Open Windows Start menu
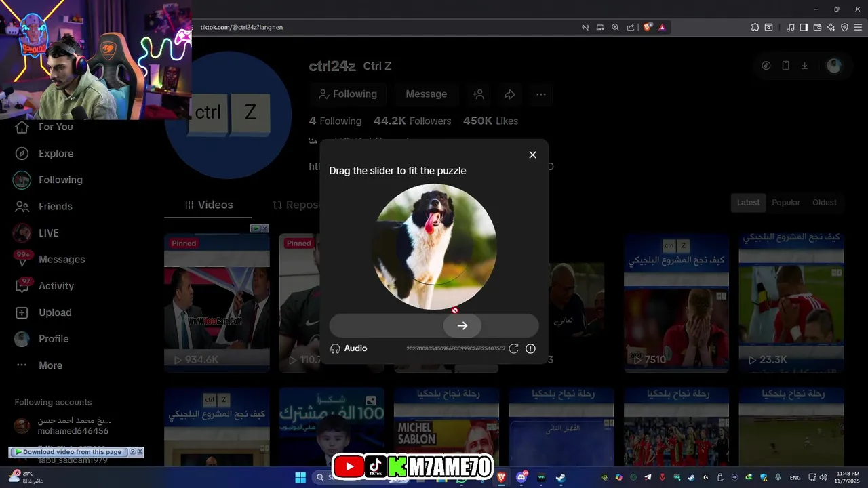This screenshot has height=488, width=868. (x=300, y=477)
